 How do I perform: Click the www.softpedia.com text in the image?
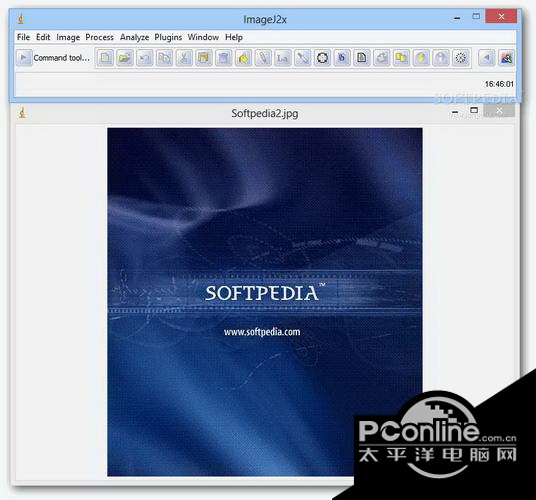(262, 332)
